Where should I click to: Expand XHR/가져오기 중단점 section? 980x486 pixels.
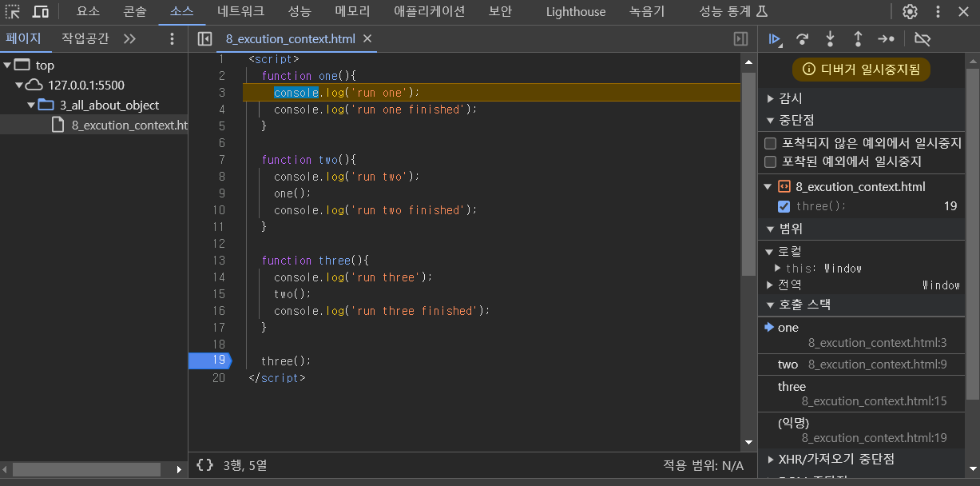click(771, 459)
